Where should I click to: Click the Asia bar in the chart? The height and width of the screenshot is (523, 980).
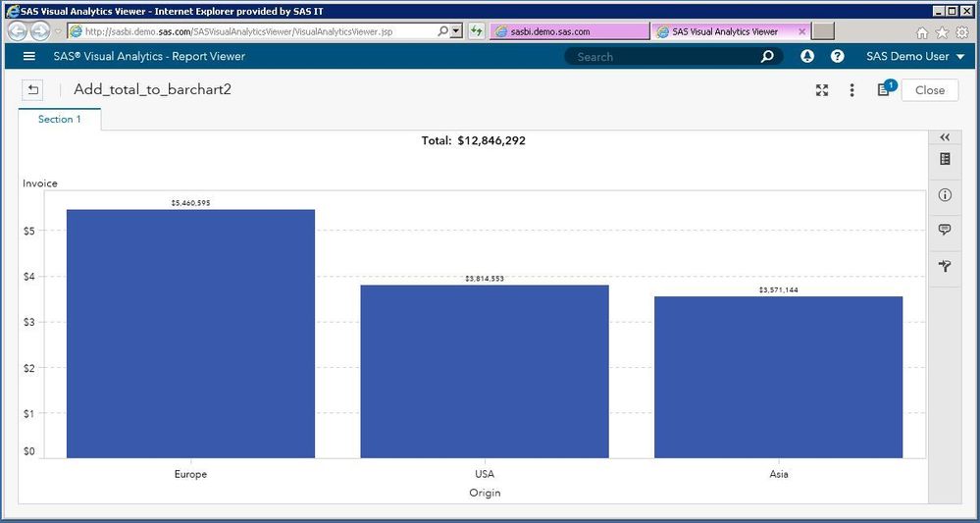coord(778,377)
